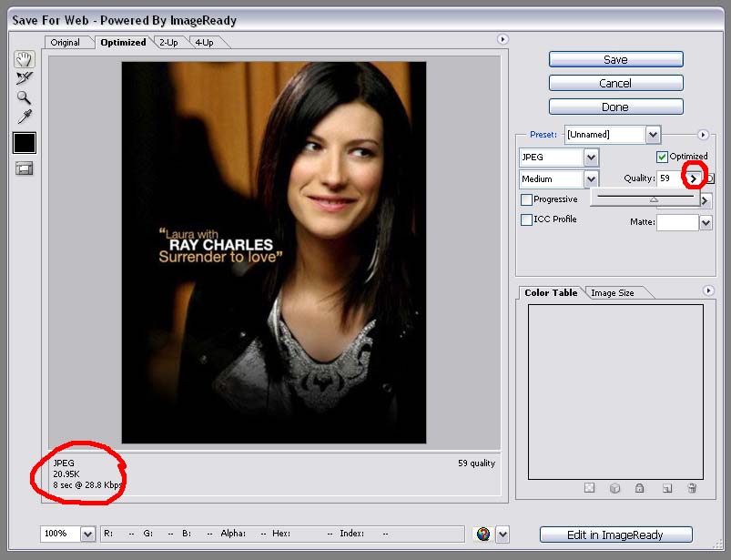Click the Matte color field
731x560 pixels.
(678, 223)
